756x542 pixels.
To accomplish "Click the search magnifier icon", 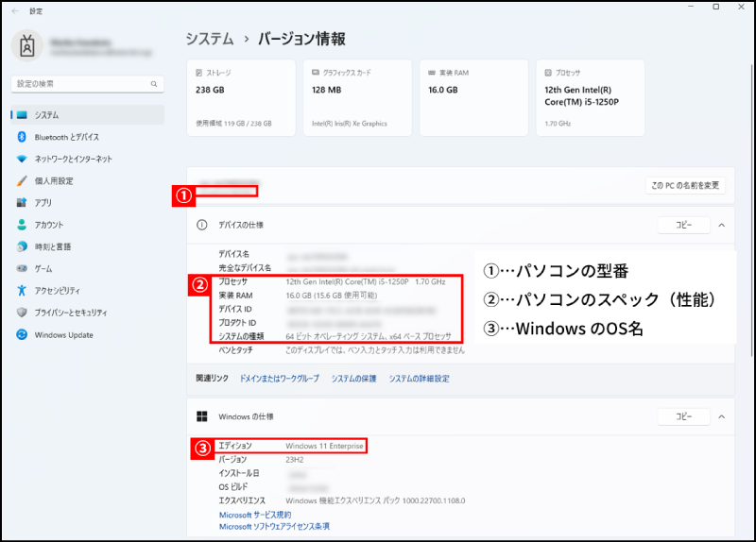I will pyautogui.click(x=154, y=84).
